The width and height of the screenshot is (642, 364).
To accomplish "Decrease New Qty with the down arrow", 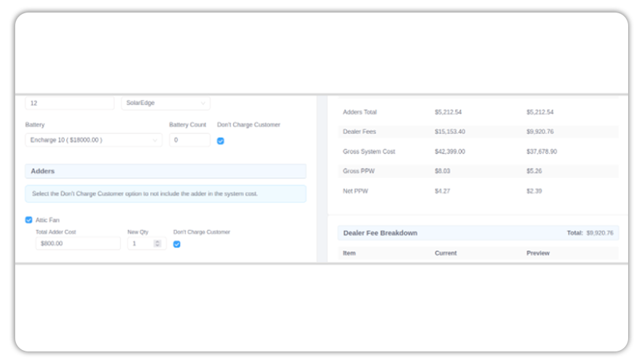I will click(x=157, y=246).
